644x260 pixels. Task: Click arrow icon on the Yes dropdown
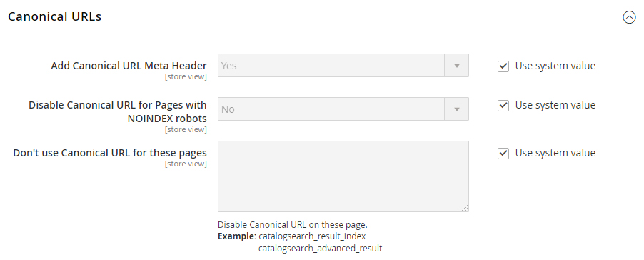pyautogui.click(x=456, y=66)
